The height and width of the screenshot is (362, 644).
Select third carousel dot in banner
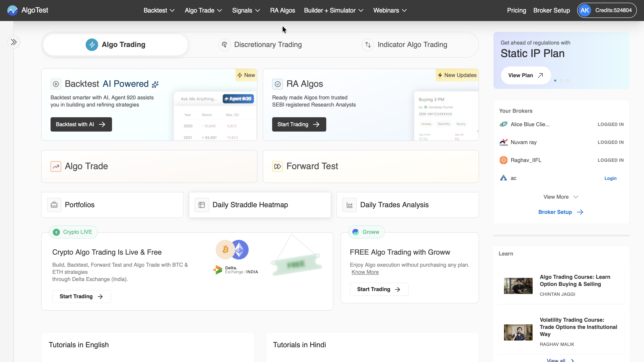click(x=568, y=81)
